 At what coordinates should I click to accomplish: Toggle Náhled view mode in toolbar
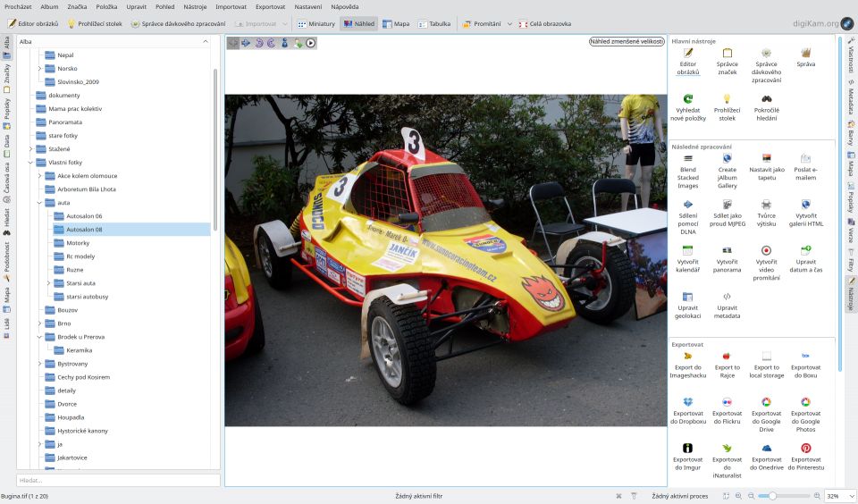[358, 23]
